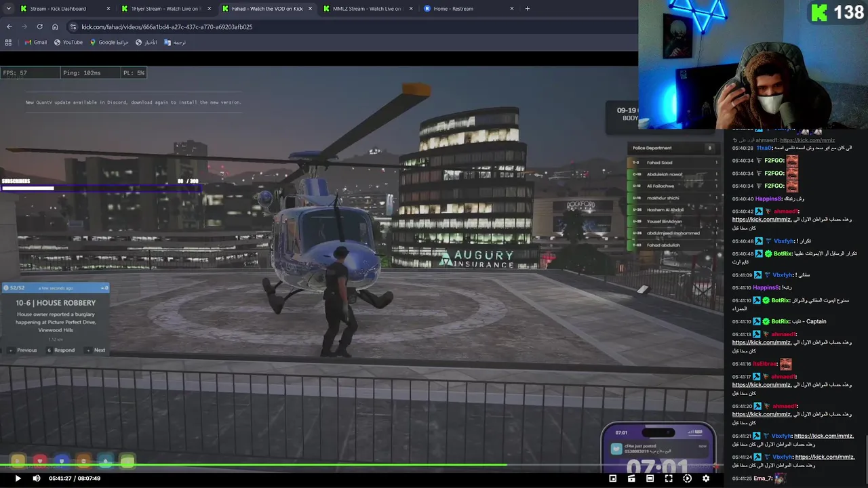
Task: Open playback speed control icon
Action: point(687,479)
